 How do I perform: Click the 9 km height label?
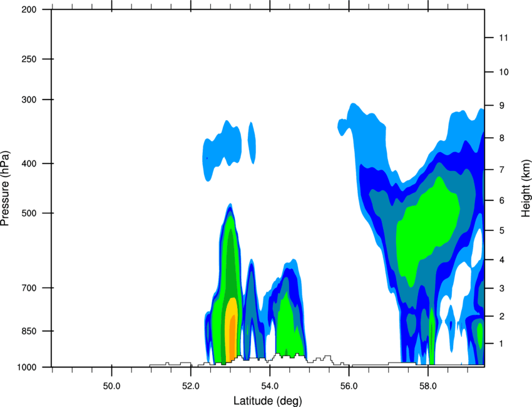pyautogui.click(x=502, y=106)
